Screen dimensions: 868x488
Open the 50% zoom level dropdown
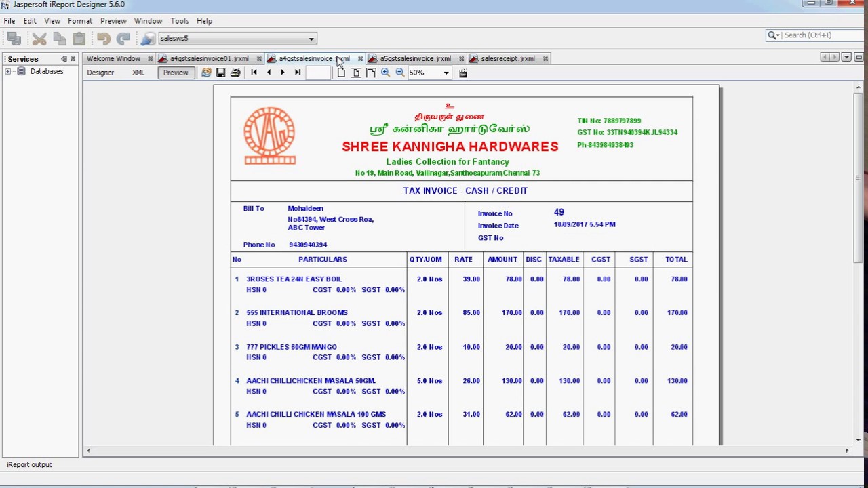point(446,73)
